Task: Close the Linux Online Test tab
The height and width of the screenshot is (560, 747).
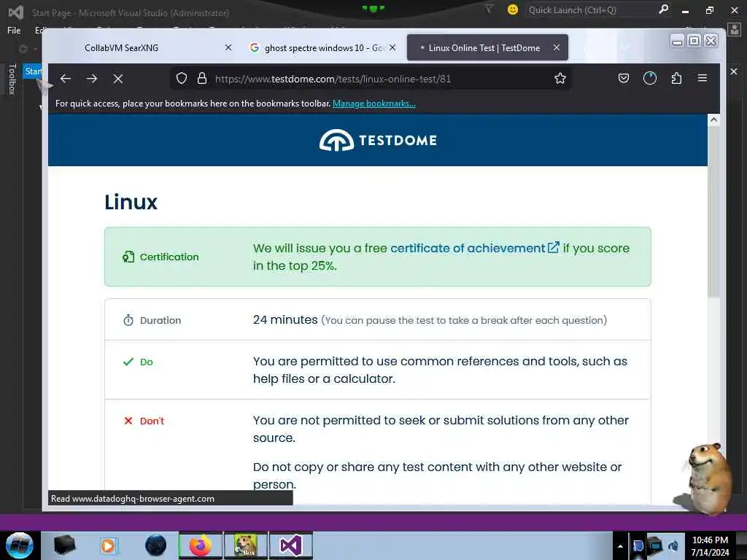Action: [x=557, y=47]
